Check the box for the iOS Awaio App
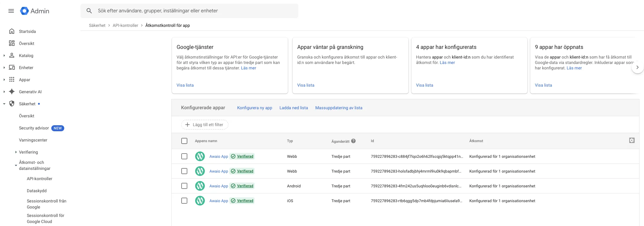The image size is (644, 226). coord(184,201)
